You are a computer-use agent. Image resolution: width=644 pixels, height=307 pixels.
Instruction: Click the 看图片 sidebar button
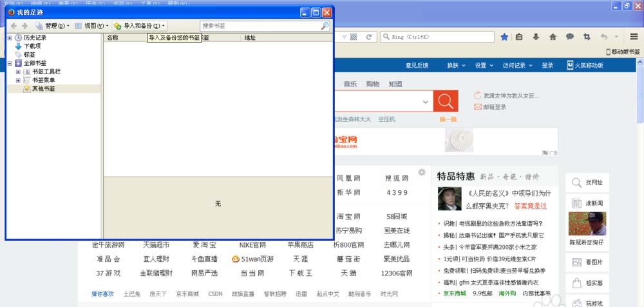tap(587, 262)
